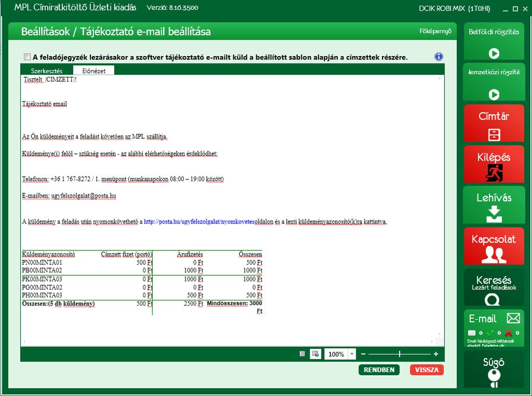Click PH00MINTA03 identifier cell
This screenshot has height=396, width=532.
tap(42, 295)
